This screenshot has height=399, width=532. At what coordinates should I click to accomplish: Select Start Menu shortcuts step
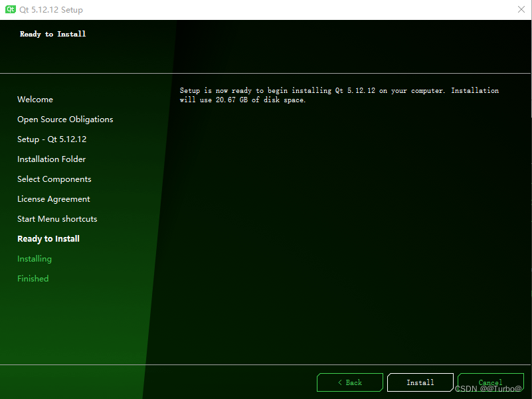pos(57,219)
